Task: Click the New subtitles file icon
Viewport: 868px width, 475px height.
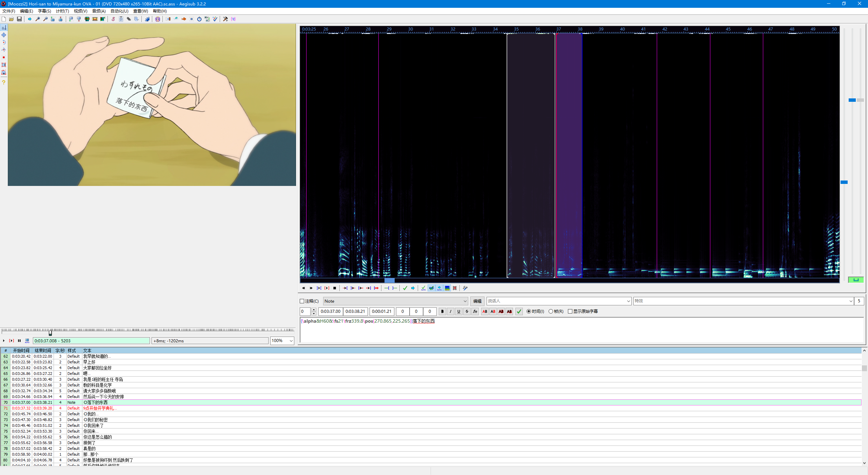Action: click(x=4, y=19)
